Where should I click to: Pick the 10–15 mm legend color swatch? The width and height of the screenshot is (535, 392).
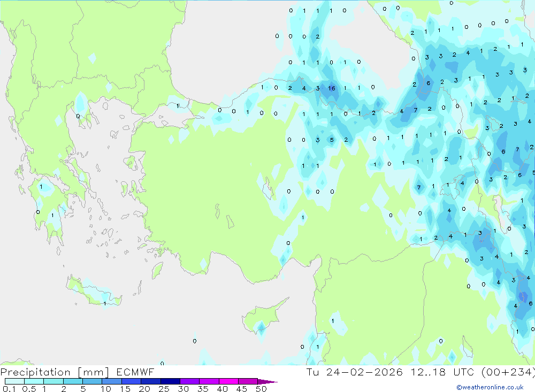tap(112, 381)
